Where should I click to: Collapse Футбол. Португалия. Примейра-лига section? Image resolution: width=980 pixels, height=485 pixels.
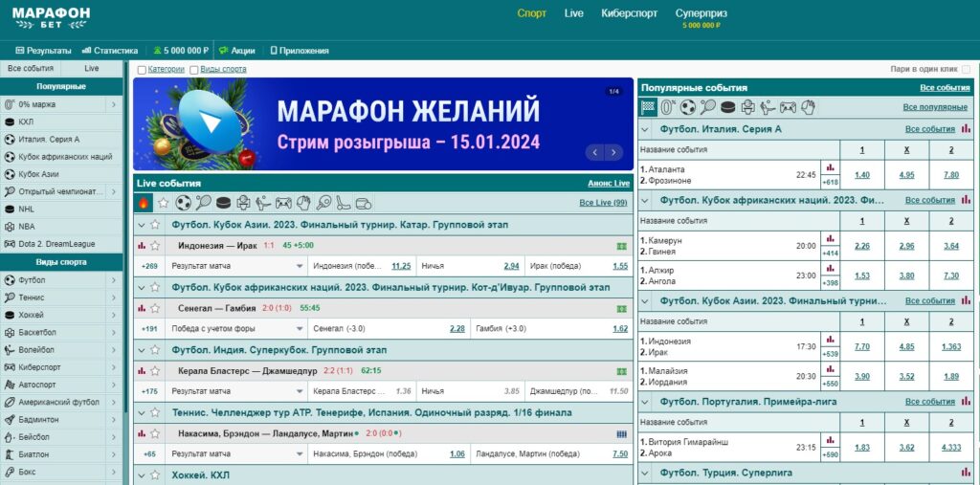(646, 402)
